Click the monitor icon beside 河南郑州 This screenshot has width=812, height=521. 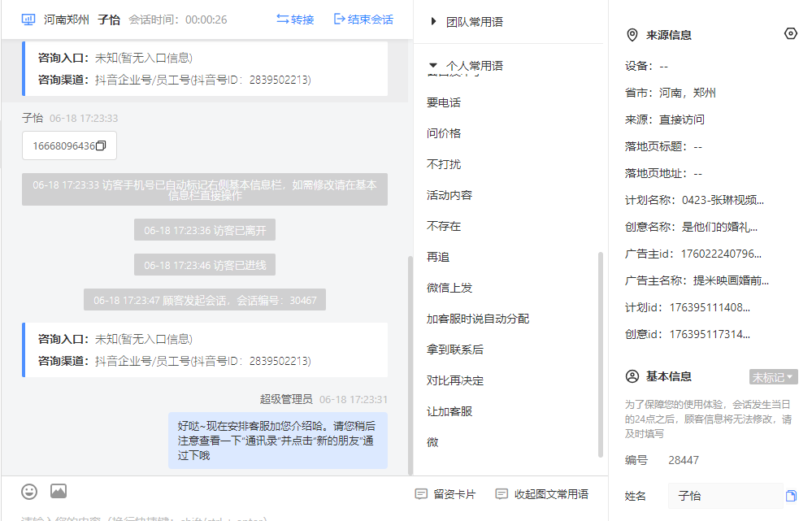(x=28, y=20)
